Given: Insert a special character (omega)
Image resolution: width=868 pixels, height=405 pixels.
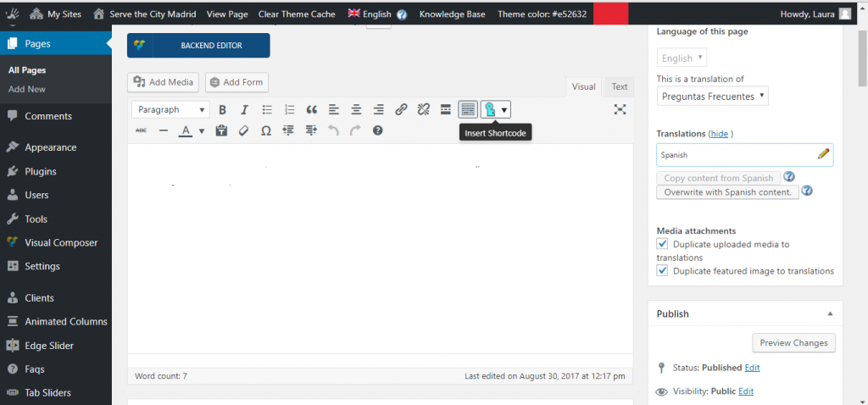Looking at the screenshot, I should pyautogui.click(x=265, y=130).
